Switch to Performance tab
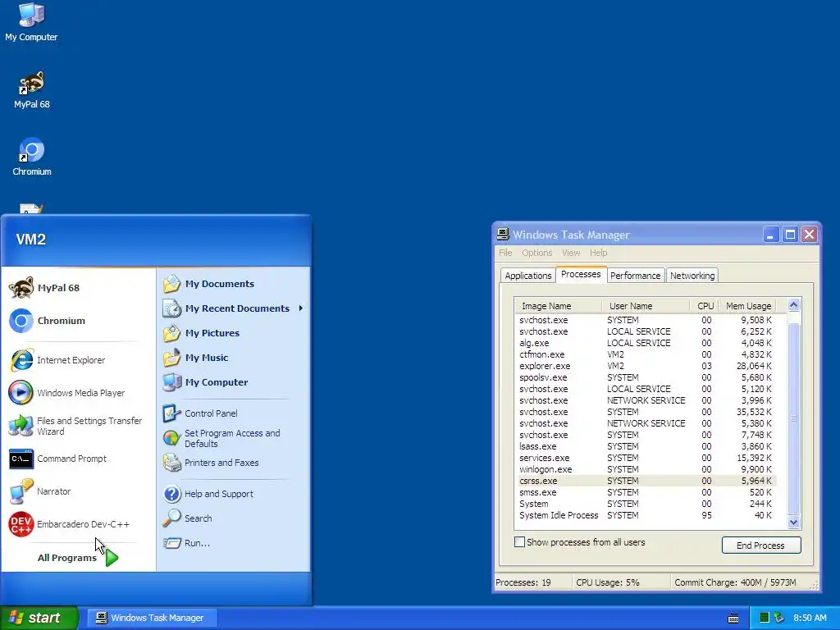This screenshot has width=840, height=630. pos(636,276)
